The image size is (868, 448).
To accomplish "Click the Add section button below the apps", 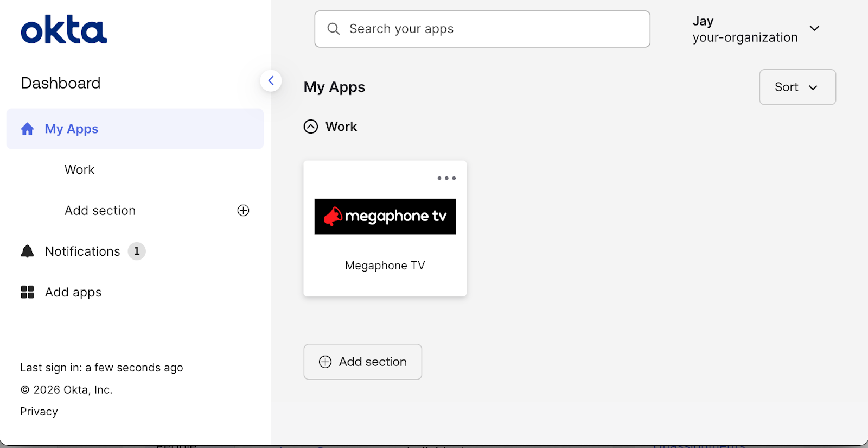I will tap(363, 362).
